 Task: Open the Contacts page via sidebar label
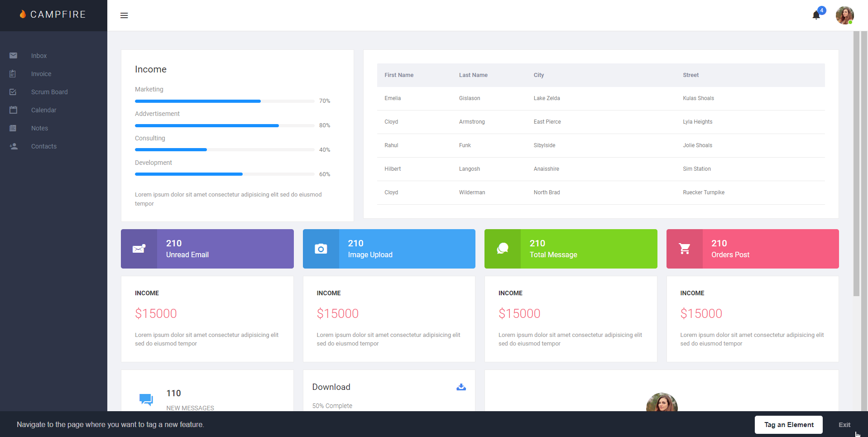click(x=43, y=146)
